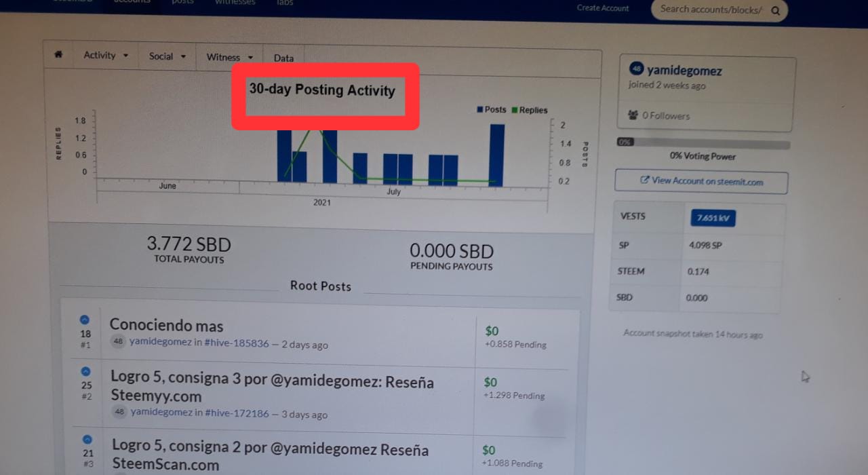Image resolution: width=868 pixels, height=475 pixels.
Task: Click the 0% voting power bar
Action: tap(703, 143)
